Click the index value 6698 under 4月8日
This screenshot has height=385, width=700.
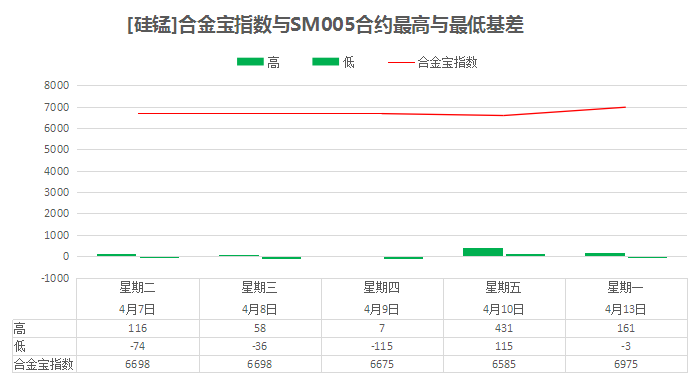259,364
